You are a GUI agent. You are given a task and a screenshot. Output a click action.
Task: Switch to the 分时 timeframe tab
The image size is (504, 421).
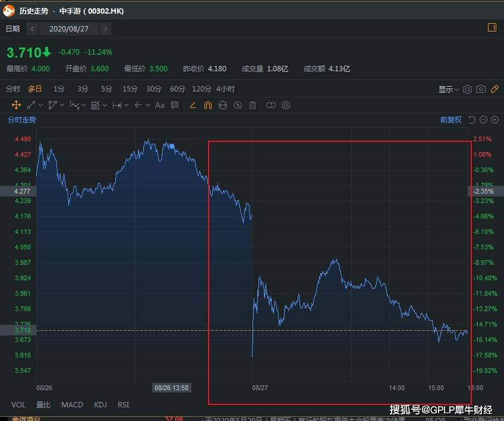pyautogui.click(x=13, y=89)
